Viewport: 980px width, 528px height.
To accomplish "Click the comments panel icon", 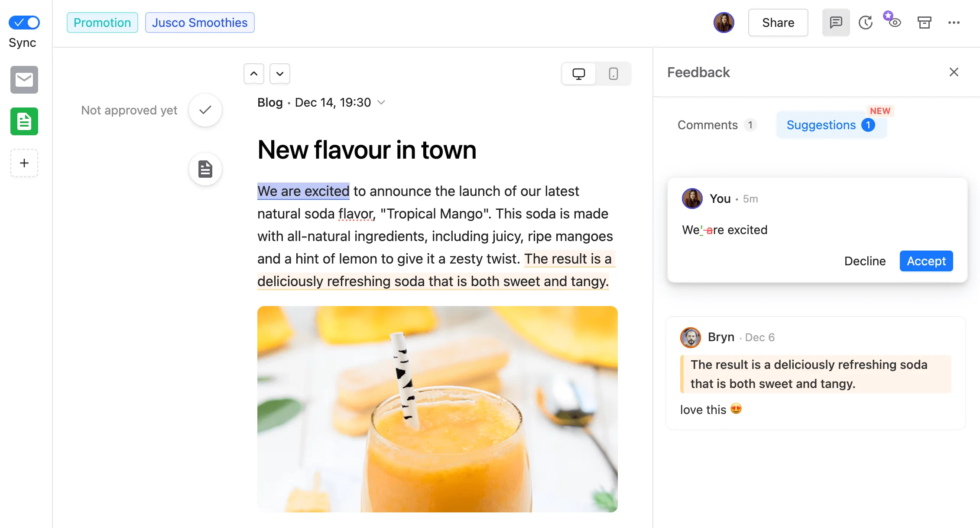I will [x=836, y=22].
